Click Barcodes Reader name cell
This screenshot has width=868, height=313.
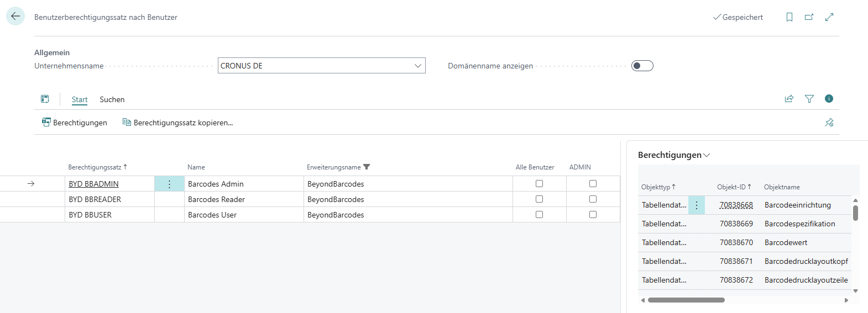(244, 199)
